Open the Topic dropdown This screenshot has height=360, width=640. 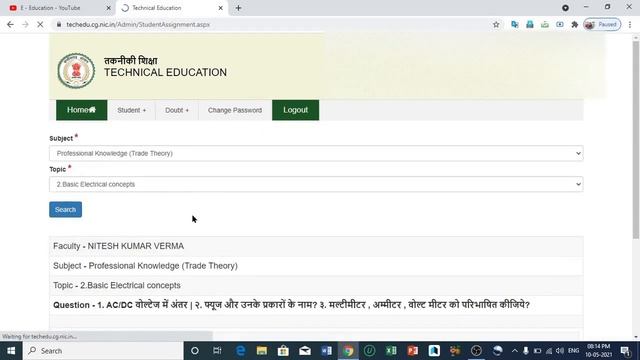tap(316, 184)
